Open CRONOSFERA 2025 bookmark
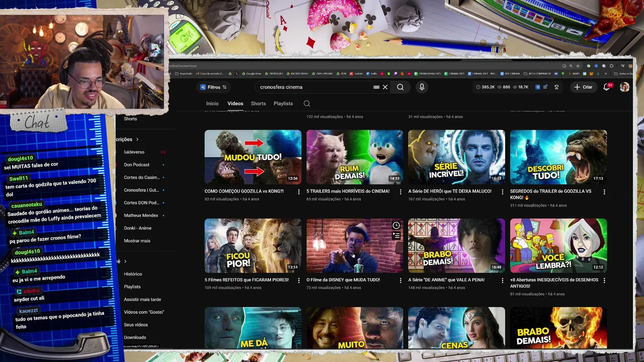644x362 pixels. click(x=428, y=73)
